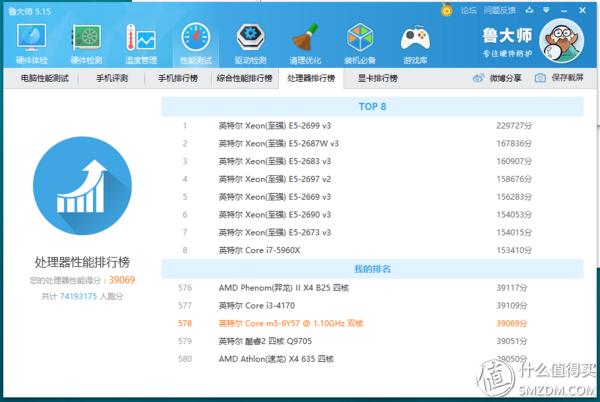The width and height of the screenshot is (600, 402).
Task: Switch to 综合性能排行榜 tab
Action: pyautogui.click(x=244, y=78)
